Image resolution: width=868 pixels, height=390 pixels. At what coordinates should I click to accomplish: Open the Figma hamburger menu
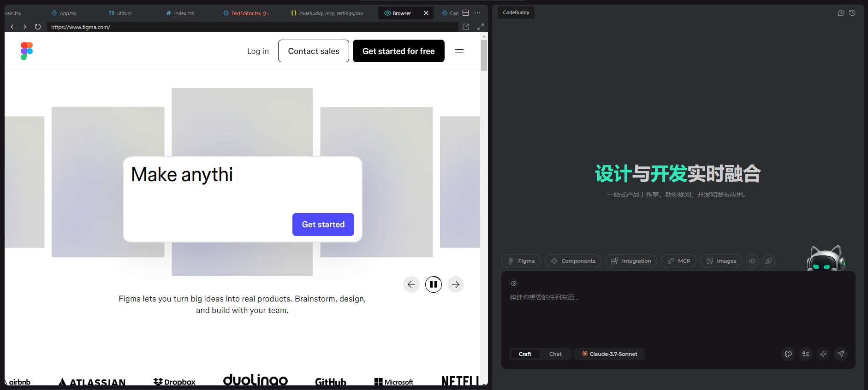459,51
